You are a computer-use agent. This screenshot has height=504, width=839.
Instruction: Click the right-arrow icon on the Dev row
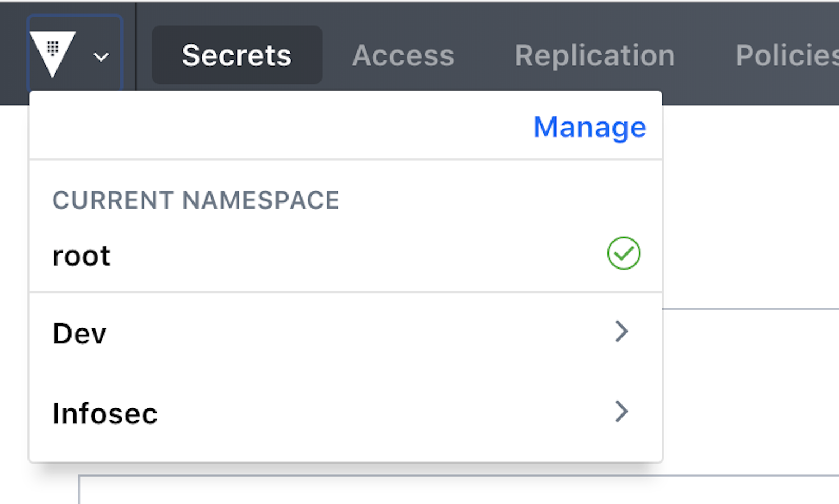pos(621,332)
